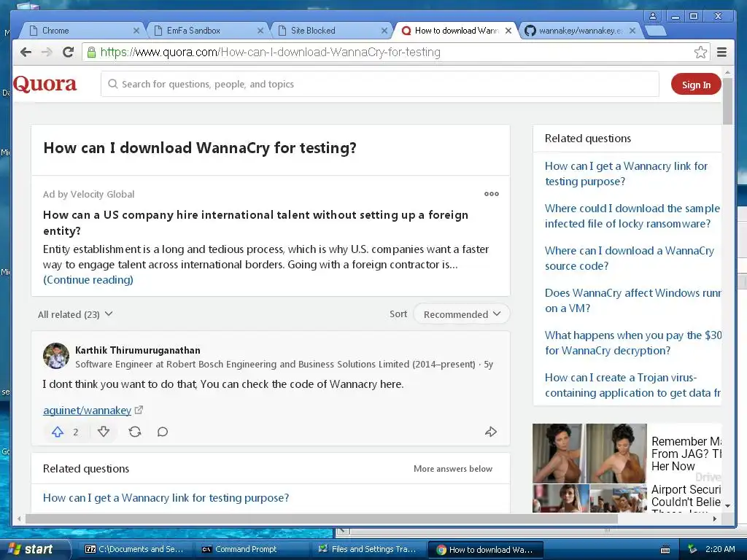The width and height of the screenshot is (747, 560).
Task: Click the browser address bar URL
Action: click(270, 52)
